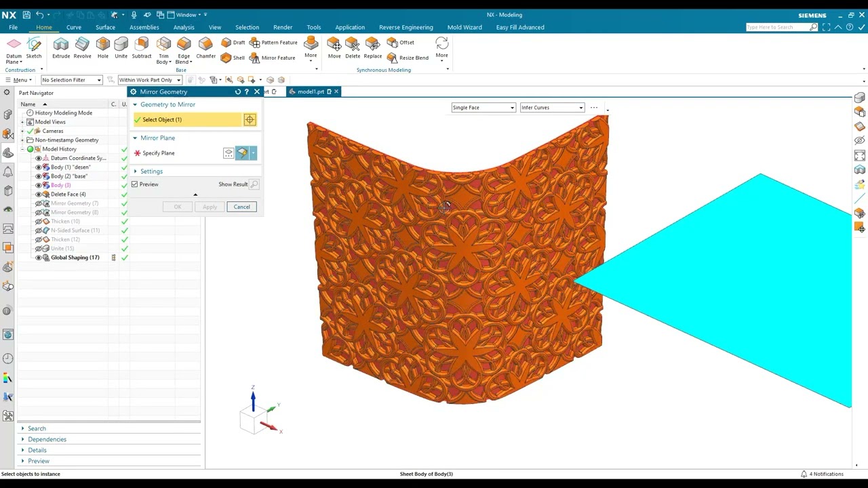Select the Delete Face (4) feature
This screenshot has height=488, width=868.
(x=68, y=195)
